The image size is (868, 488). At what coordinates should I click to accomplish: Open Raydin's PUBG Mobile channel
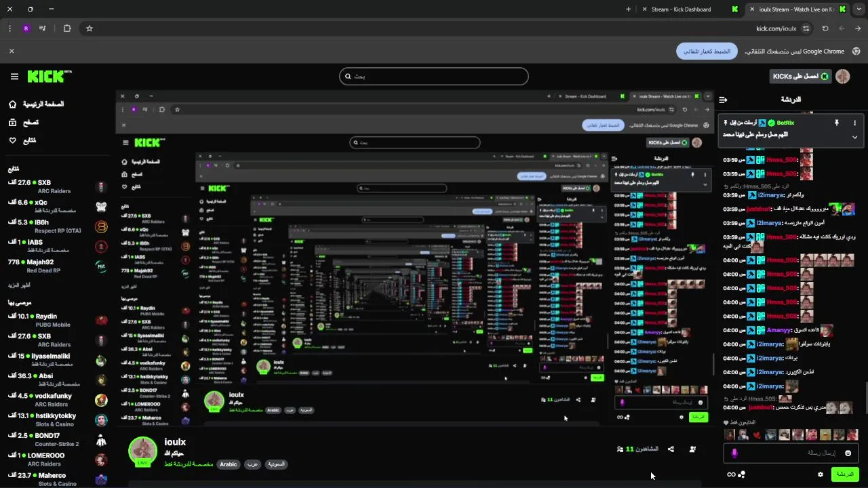pyautogui.click(x=58, y=320)
